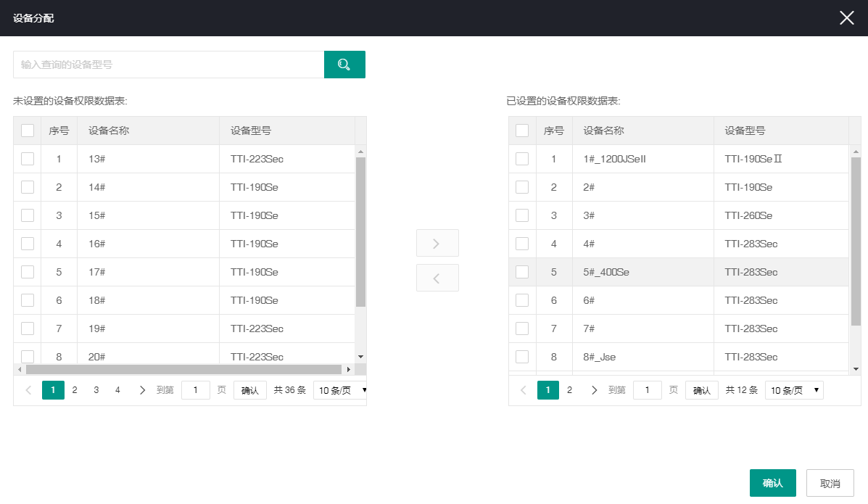The width and height of the screenshot is (868, 504).
Task: Focus the device model search input field
Action: (x=168, y=65)
